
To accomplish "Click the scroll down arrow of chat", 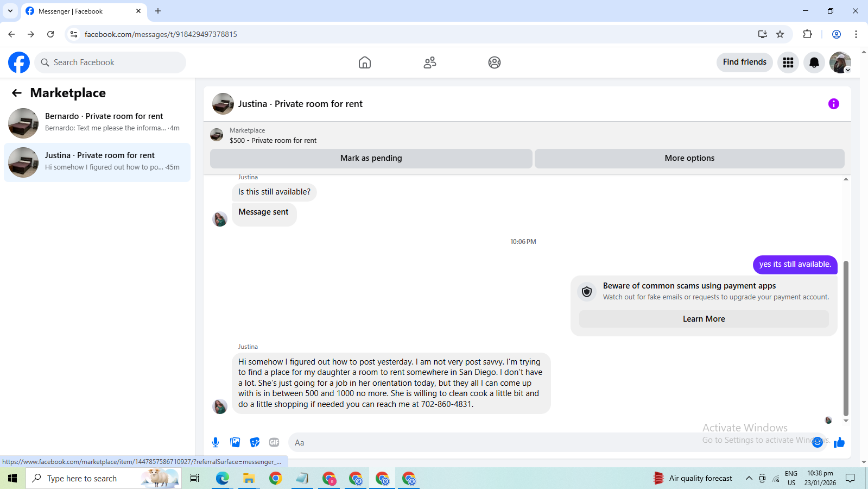I will pos(846,421).
